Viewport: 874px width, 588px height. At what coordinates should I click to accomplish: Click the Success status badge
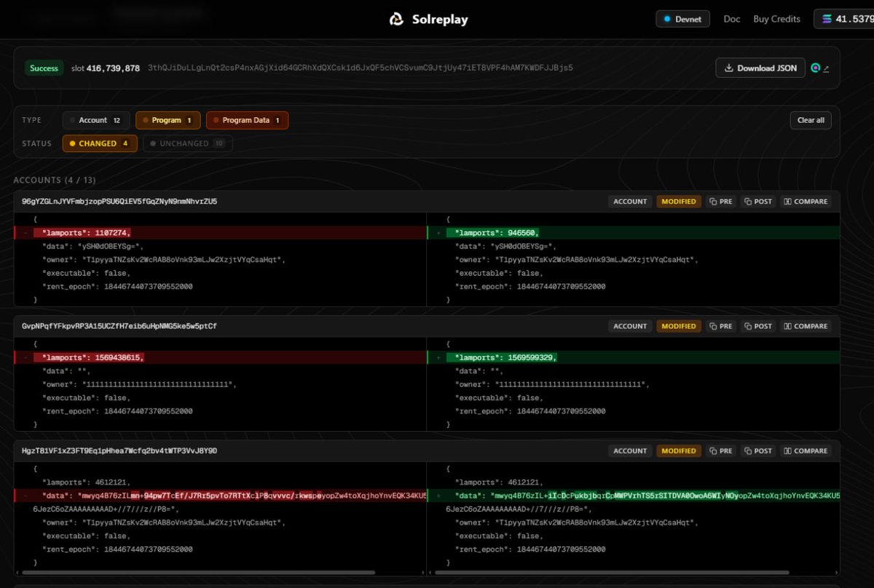click(44, 68)
